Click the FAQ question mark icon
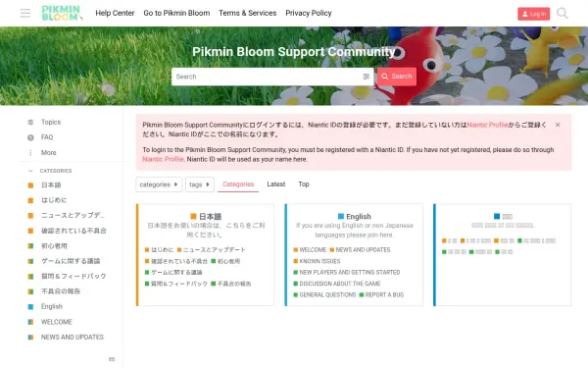This screenshot has height=368, width=588. click(x=30, y=137)
